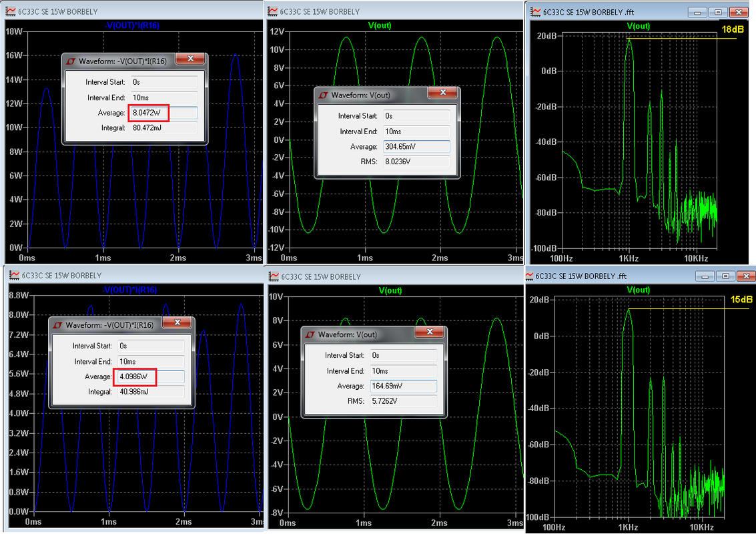Click the waveform icon of the top-left plot window

click(11, 11)
